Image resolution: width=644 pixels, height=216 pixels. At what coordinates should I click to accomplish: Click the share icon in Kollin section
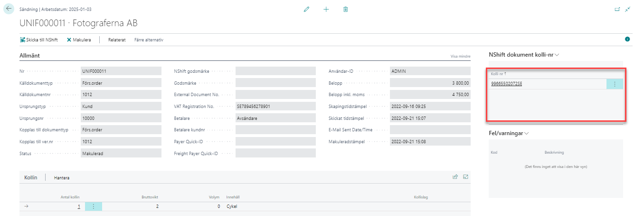(x=455, y=177)
